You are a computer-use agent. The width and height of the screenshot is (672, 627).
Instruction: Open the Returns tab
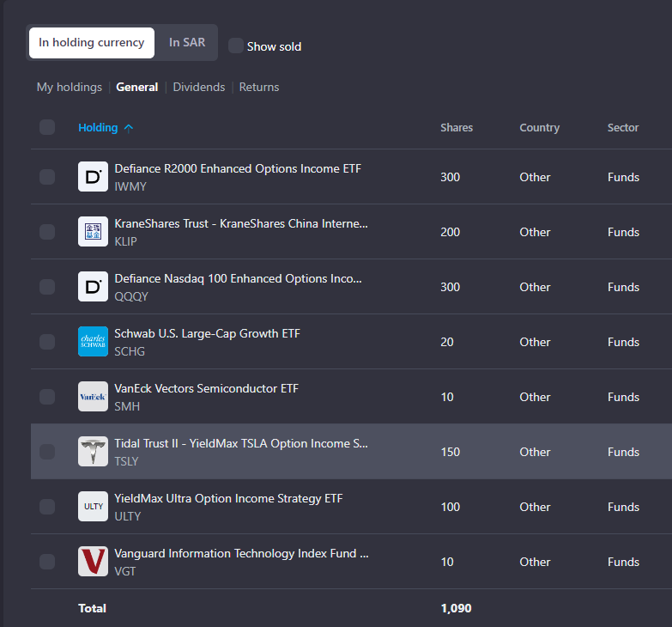[259, 87]
